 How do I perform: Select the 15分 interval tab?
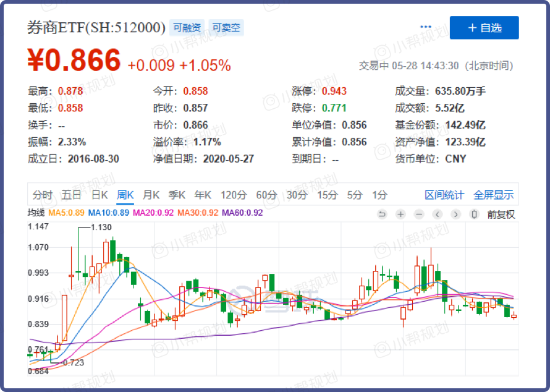tap(327, 195)
